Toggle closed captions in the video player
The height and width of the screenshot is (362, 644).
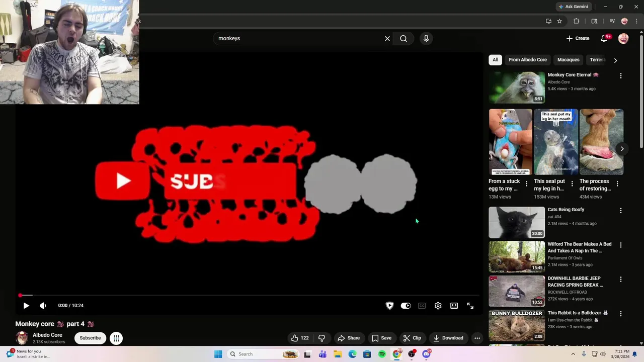pyautogui.click(x=422, y=306)
